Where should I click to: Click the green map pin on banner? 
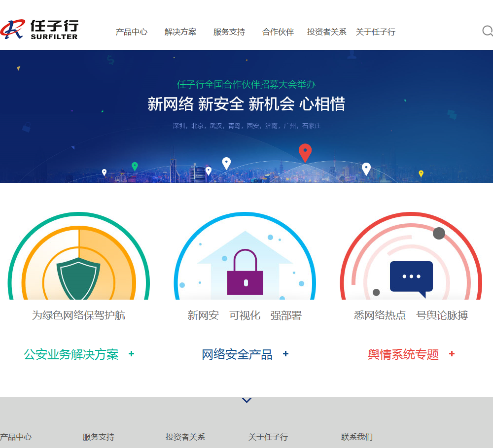[135, 166]
